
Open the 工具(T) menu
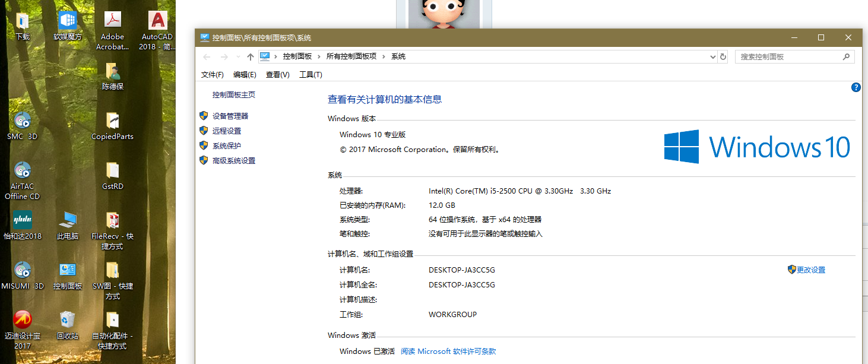pos(311,74)
